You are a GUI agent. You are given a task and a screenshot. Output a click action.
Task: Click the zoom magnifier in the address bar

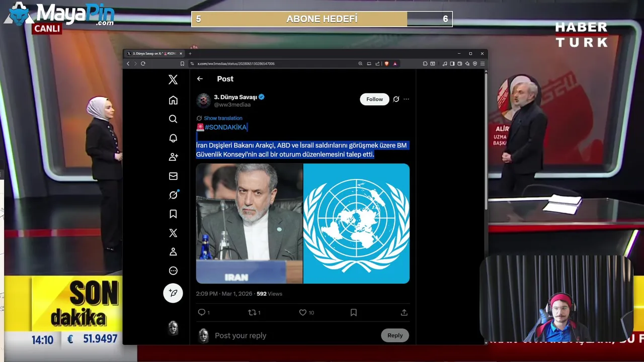pos(360,63)
